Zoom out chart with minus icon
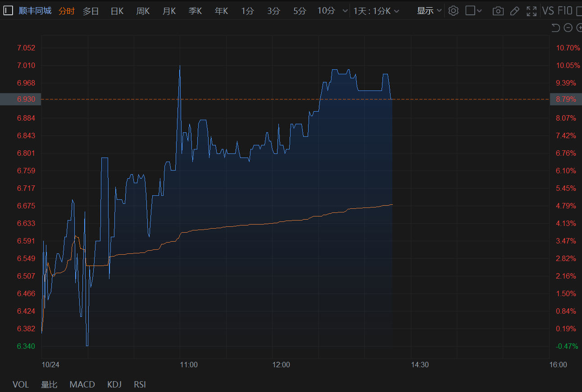The width and height of the screenshot is (582, 392). [568, 28]
